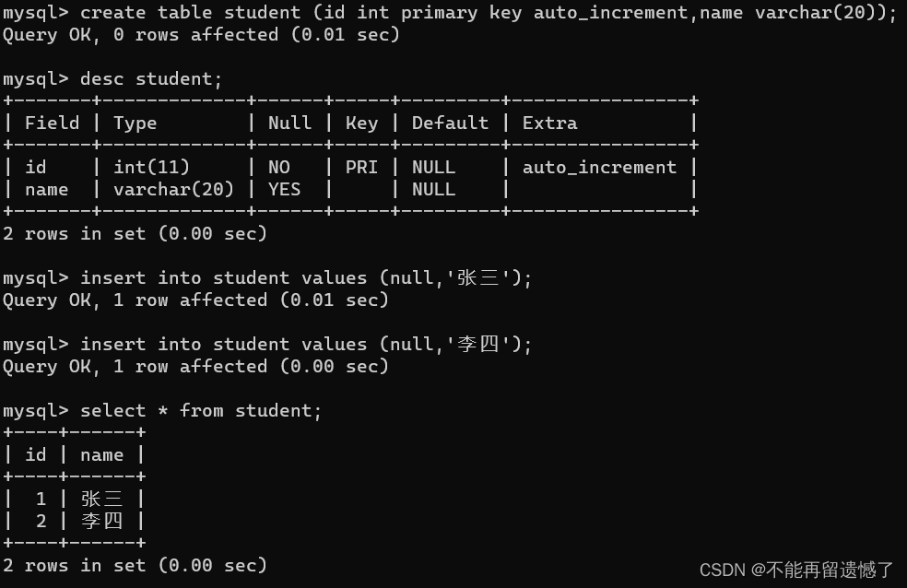Click the 'desc student;' command text
Screen dimensions: 907x588
(x=151, y=79)
